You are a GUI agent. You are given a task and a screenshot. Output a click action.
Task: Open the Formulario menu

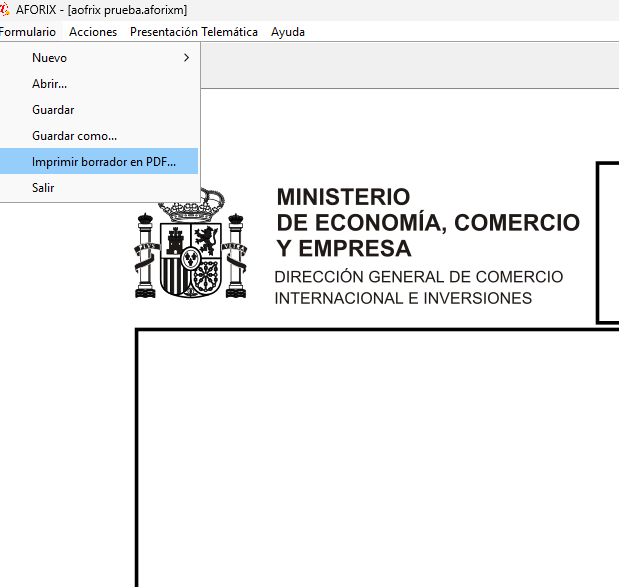27,32
